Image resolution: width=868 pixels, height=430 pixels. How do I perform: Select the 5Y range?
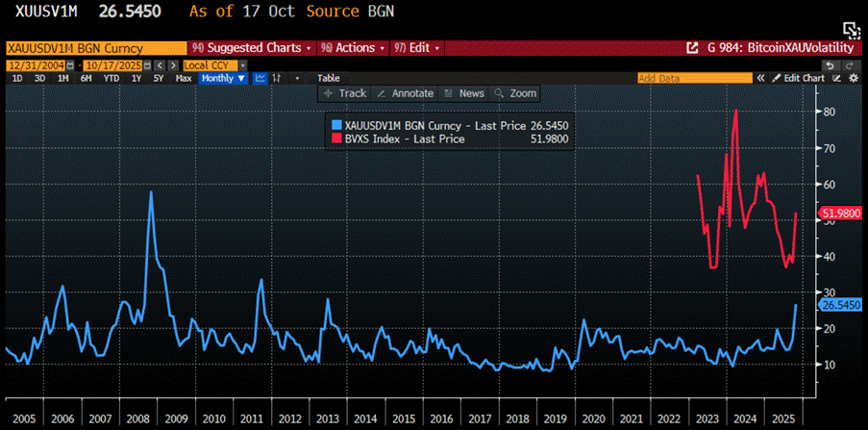tap(159, 78)
